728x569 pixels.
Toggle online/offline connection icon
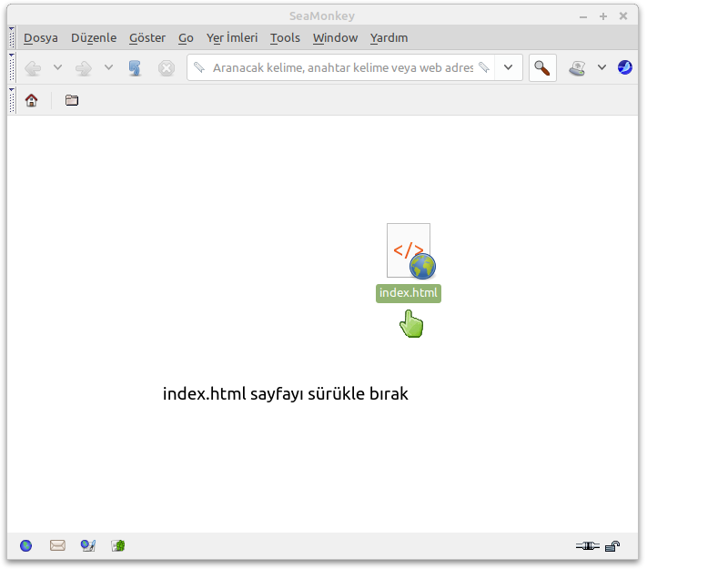(x=587, y=546)
